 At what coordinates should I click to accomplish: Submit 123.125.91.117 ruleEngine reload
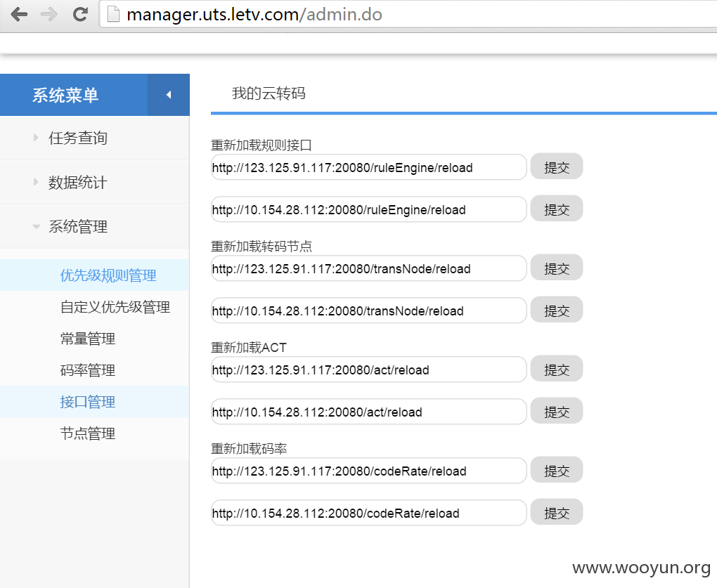pyautogui.click(x=557, y=166)
